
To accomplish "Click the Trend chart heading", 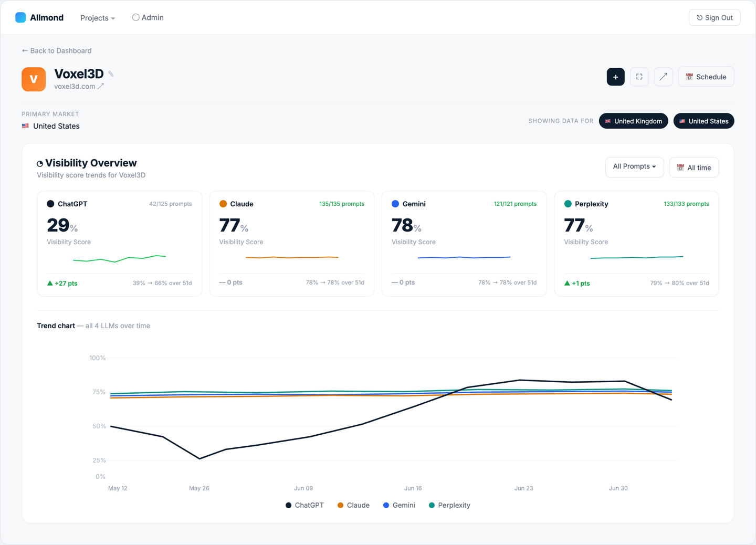I will click(x=56, y=326).
